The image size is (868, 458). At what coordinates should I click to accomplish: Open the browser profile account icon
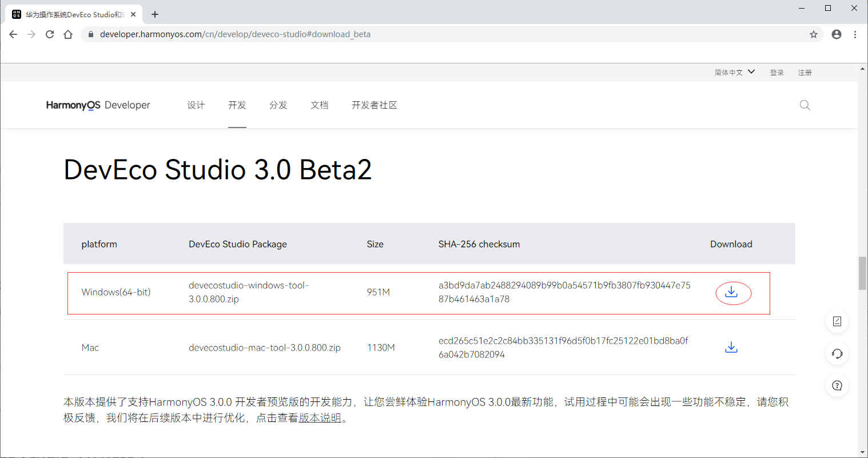click(837, 34)
